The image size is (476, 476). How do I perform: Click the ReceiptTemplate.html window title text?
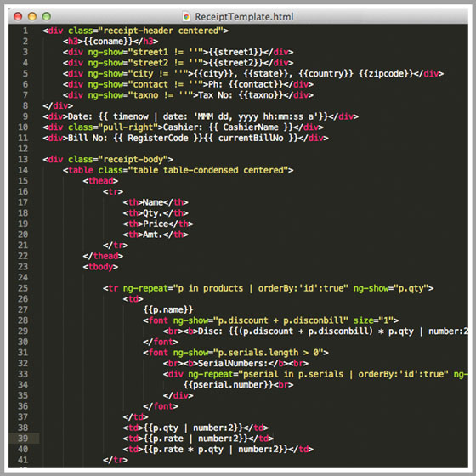pos(244,16)
